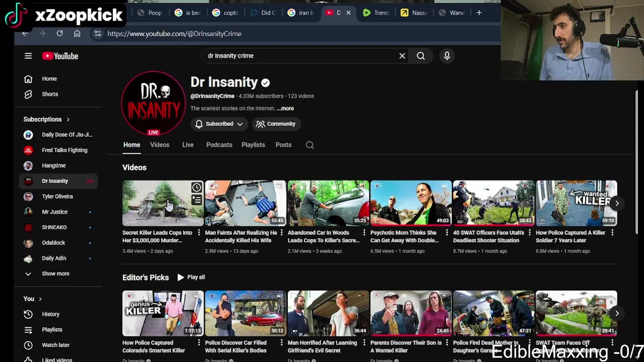Add the first video to queue icon

(x=197, y=200)
